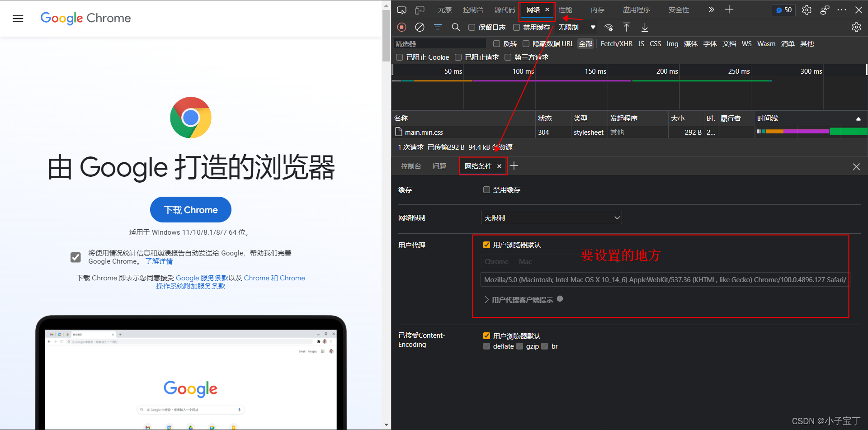Screen dimensions: 868x430
Task: Filter requests by Img type
Action: coord(672,44)
